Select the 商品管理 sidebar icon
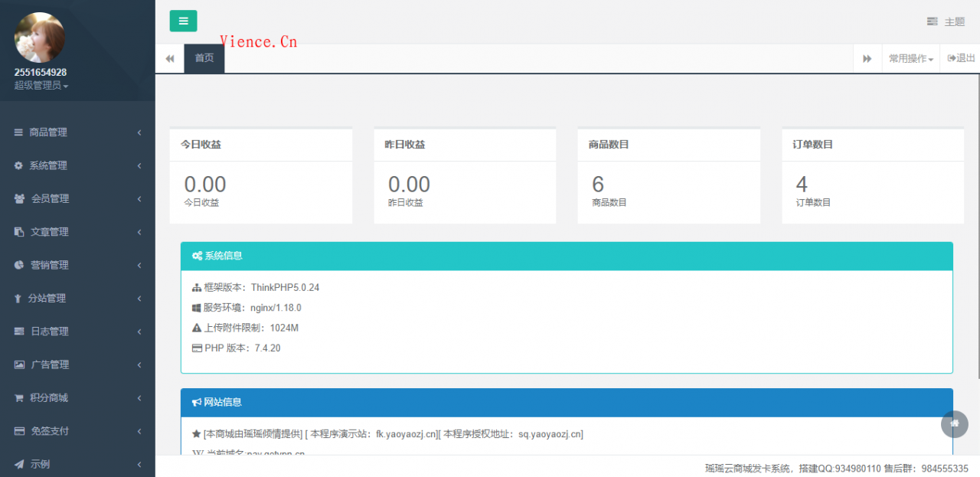 (18, 132)
